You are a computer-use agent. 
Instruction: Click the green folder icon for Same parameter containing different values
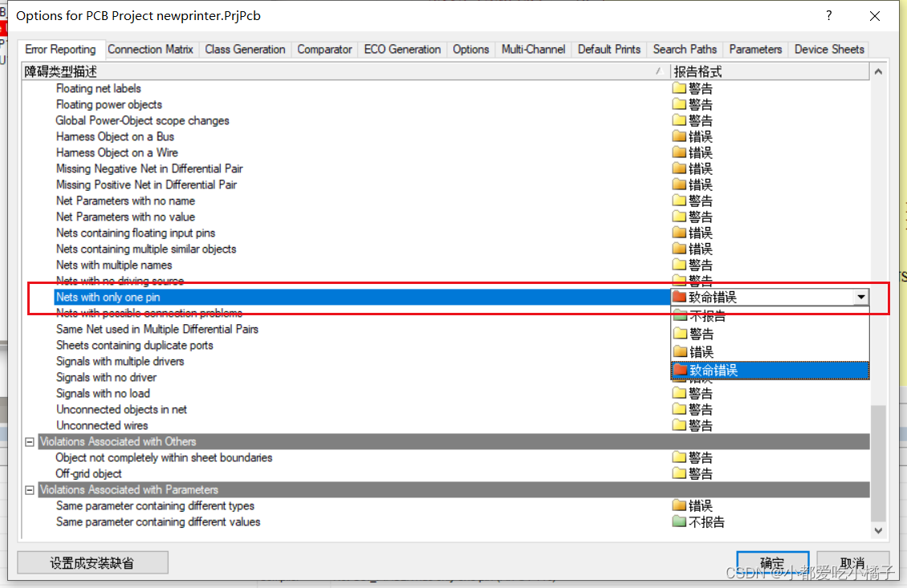pos(679,521)
